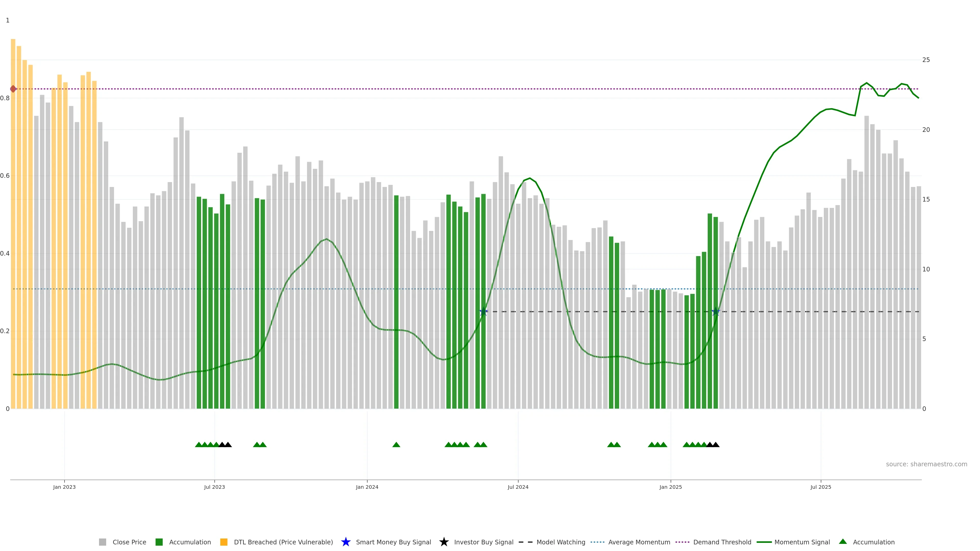Click the orange DTL Breached color swatch
Viewport: 980px width, 551px height.
pyautogui.click(x=224, y=542)
